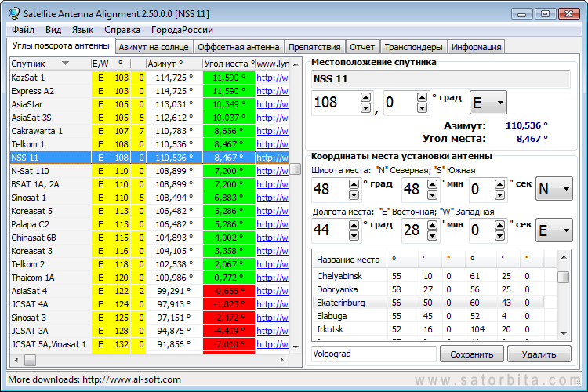The height and width of the screenshot is (392, 588).
Task: Open satellite E/W direction dropdown
Action: [x=488, y=103]
